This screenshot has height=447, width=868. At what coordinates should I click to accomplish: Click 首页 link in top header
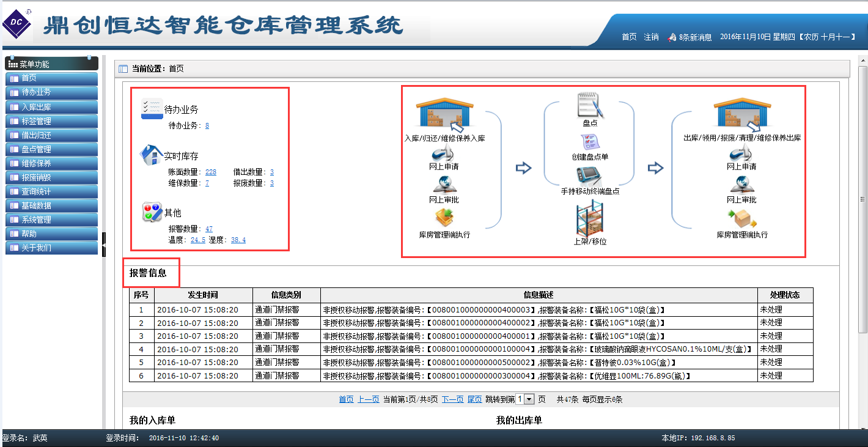click(x=629, y=37)
